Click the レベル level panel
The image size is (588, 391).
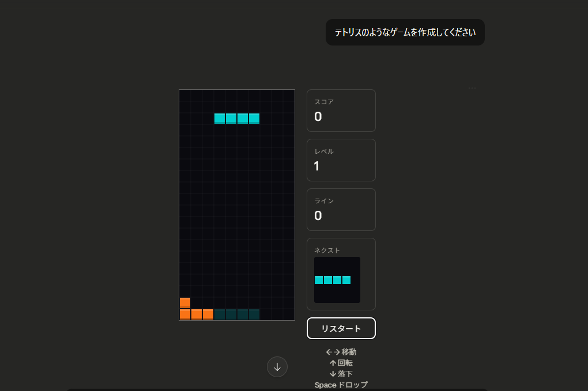(341, 160)
